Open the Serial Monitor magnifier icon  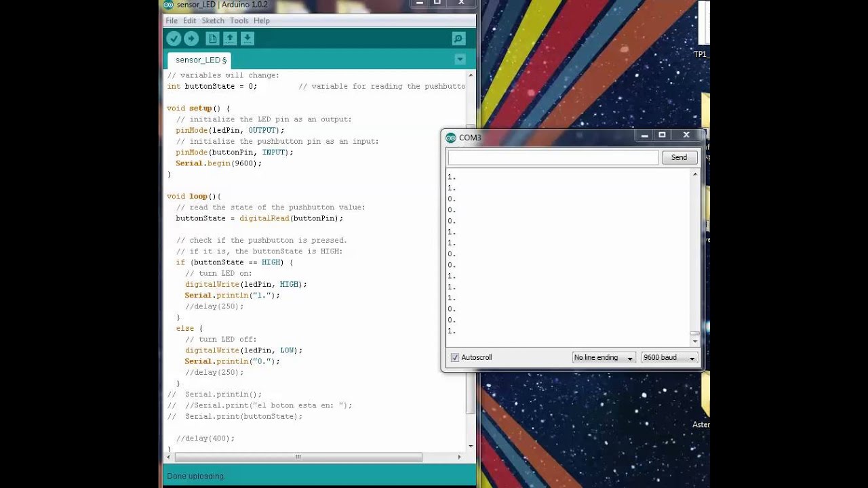[458, 39]
